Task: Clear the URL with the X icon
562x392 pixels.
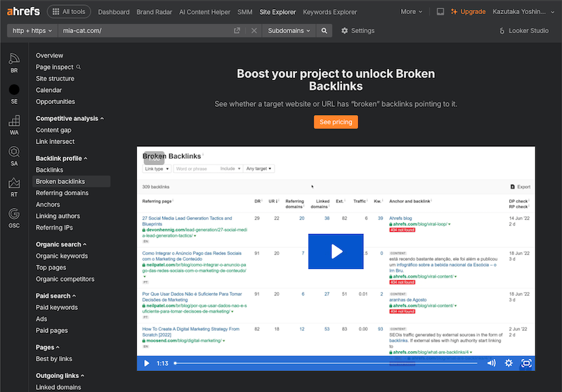Action: (254, 31)
